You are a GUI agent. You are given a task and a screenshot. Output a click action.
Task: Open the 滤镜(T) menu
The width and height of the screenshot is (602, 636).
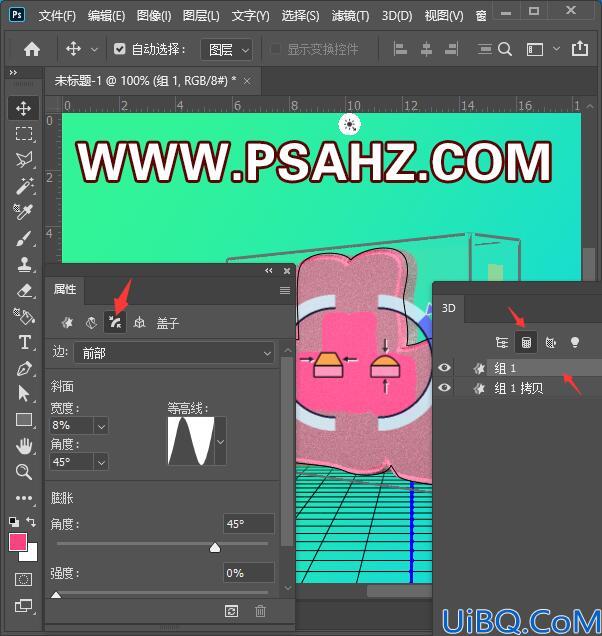tap(350, 16)
